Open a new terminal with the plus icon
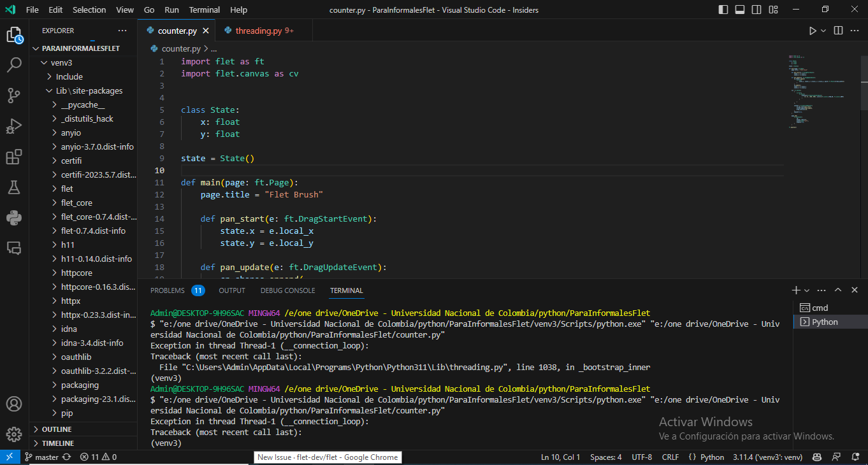The height and width of the screenshot is (465, 868). 795,290
